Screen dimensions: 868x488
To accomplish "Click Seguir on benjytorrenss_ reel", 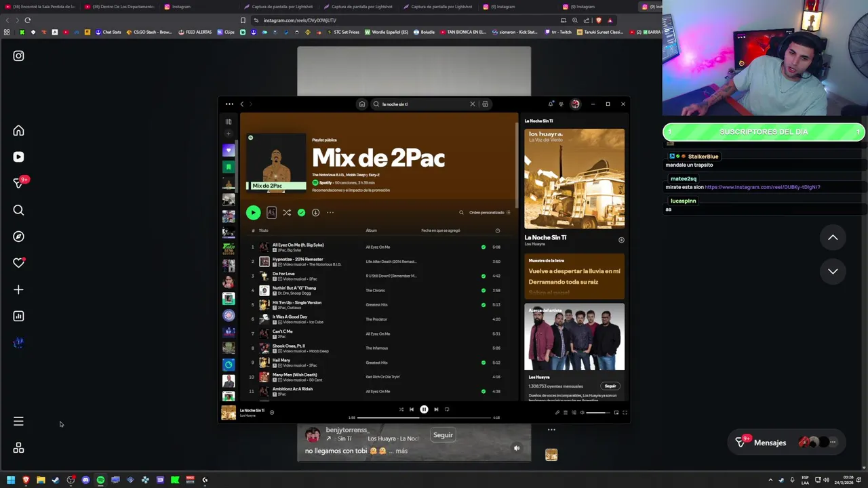I will tap(443, 435).
